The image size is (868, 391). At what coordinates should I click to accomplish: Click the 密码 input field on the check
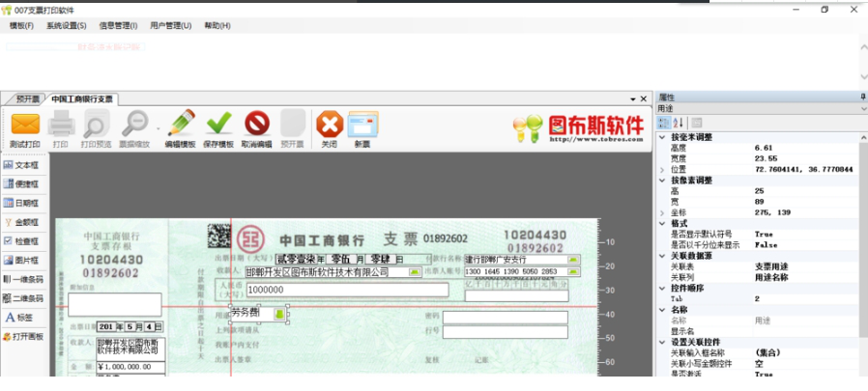(x=505, y=318)
